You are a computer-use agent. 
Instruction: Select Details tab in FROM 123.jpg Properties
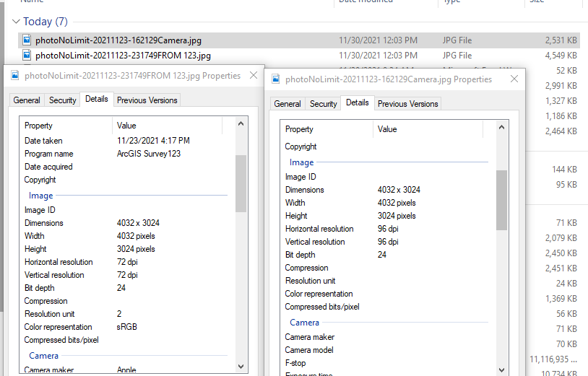[97, 99]
